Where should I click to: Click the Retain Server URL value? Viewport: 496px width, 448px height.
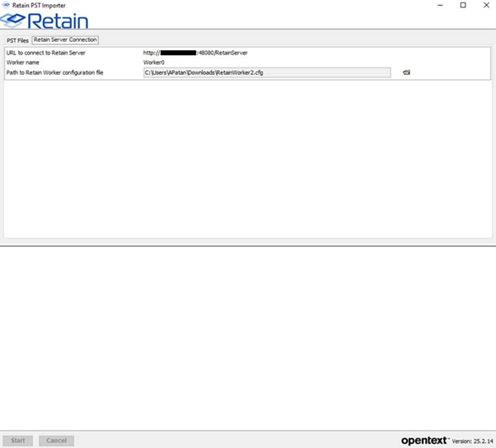[195, 53]
